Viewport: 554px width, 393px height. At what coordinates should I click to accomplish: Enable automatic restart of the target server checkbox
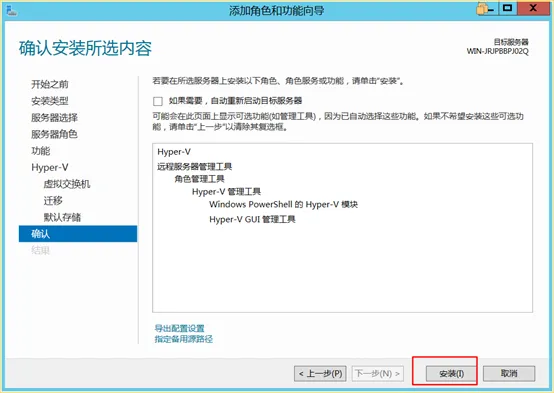point(158,101)
